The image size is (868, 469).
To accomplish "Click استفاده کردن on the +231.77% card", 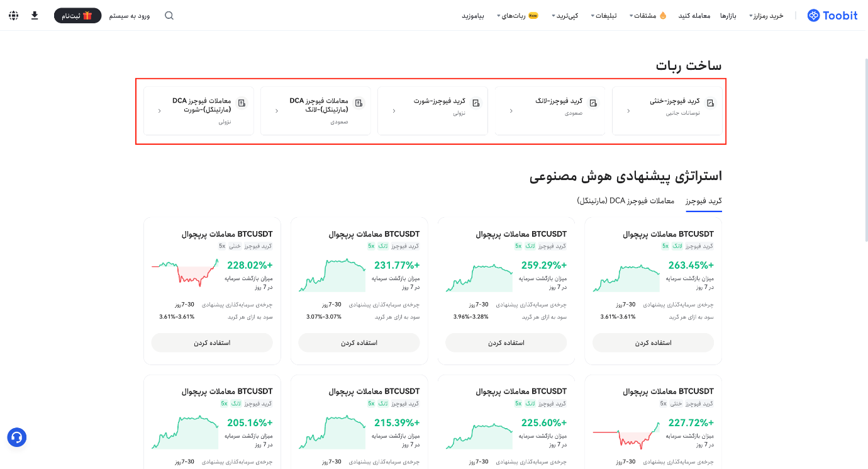I will (x=359, y=342).
